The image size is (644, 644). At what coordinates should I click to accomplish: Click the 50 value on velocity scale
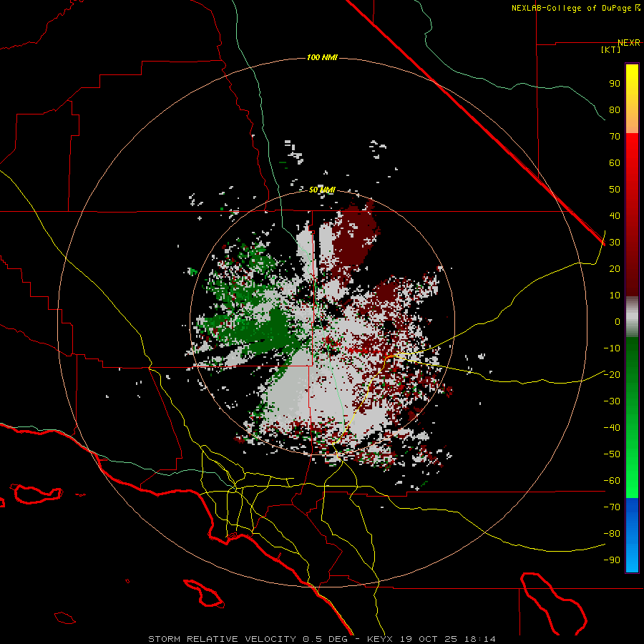(x=615, y=190)
